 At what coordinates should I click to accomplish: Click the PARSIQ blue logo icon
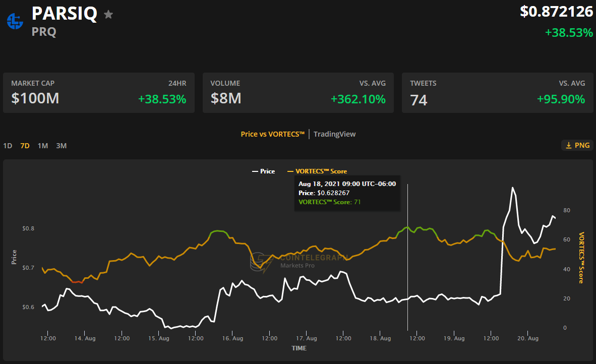pos(15,21)
